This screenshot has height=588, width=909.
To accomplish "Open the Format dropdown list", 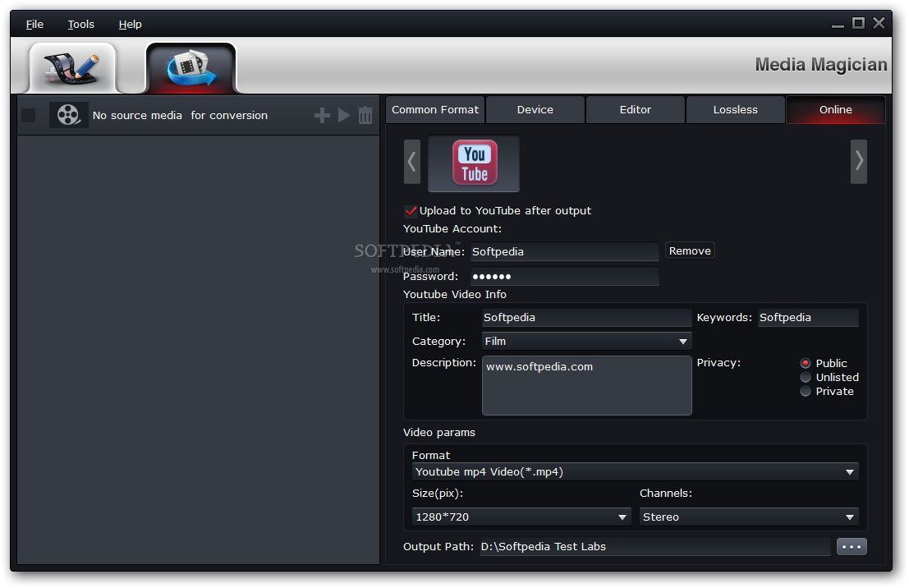I will click(x=635, y=471).
